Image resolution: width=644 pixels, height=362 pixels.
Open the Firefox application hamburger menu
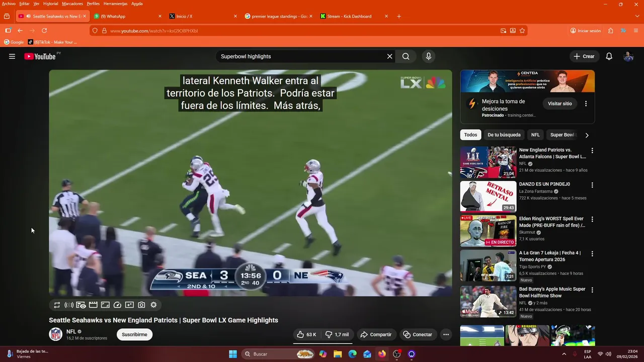click(636, 31)
